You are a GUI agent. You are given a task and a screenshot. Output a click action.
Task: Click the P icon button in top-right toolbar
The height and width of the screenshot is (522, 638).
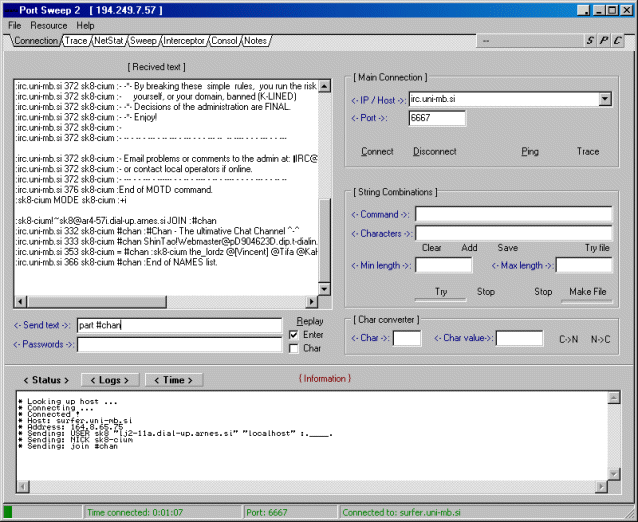604,41
